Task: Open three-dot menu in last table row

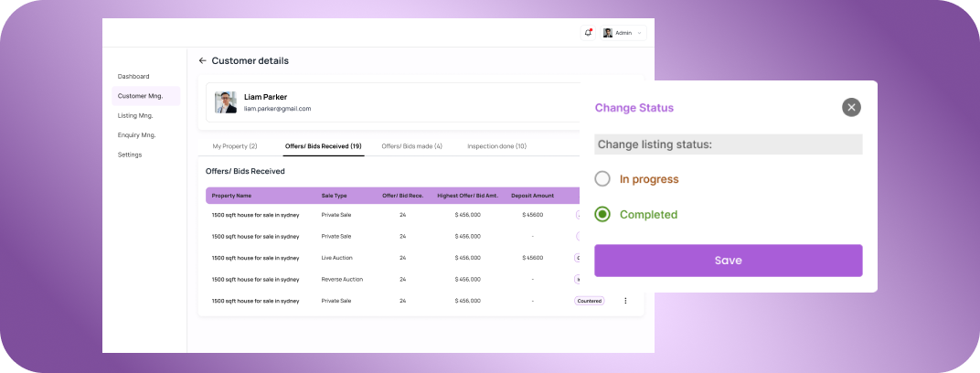Action: (x=625, y=301)
